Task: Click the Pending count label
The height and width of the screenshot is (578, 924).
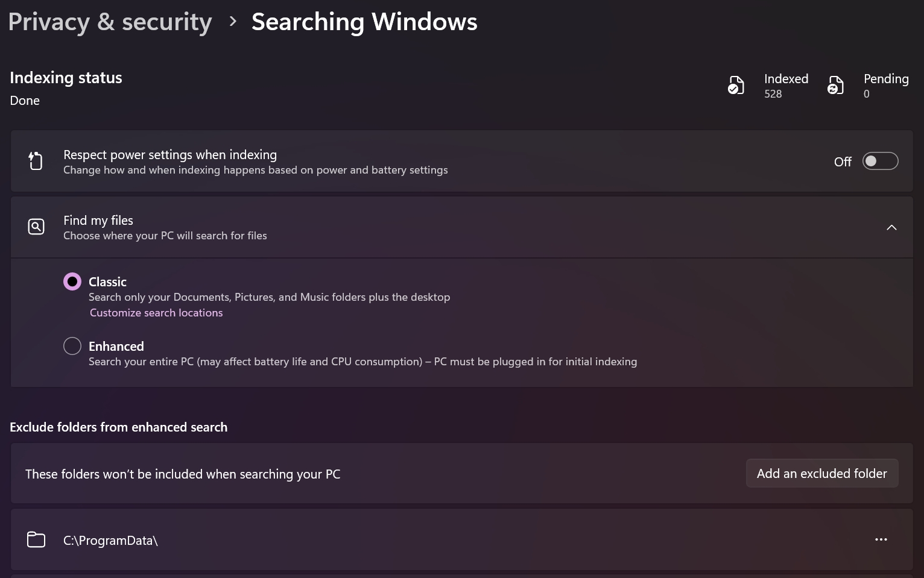Action: pyautogui.click(x=886, y=79)
